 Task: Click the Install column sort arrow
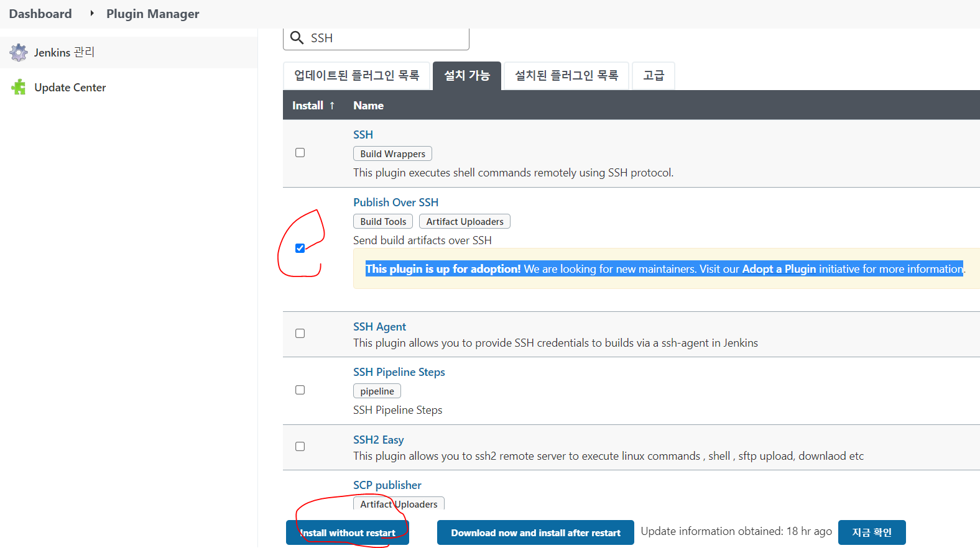(x=332, y=106)
